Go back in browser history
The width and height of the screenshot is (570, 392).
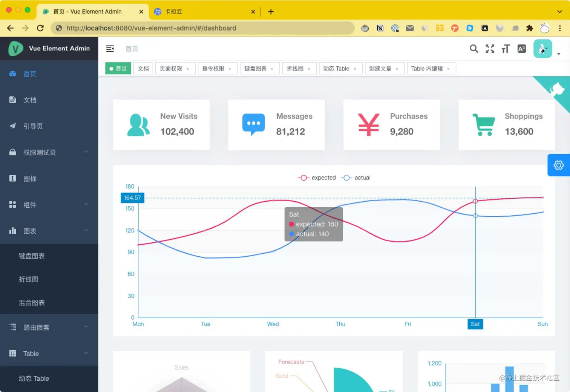click(10, 28)
